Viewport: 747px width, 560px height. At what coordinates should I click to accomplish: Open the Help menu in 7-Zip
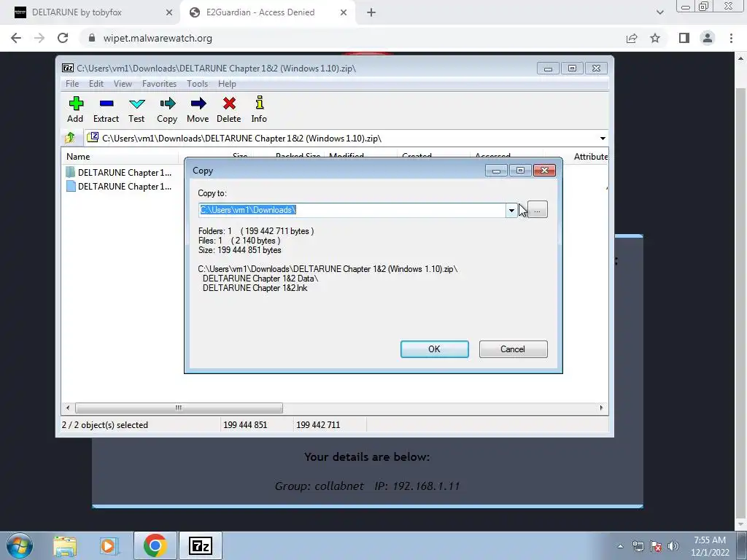[227, 84]
